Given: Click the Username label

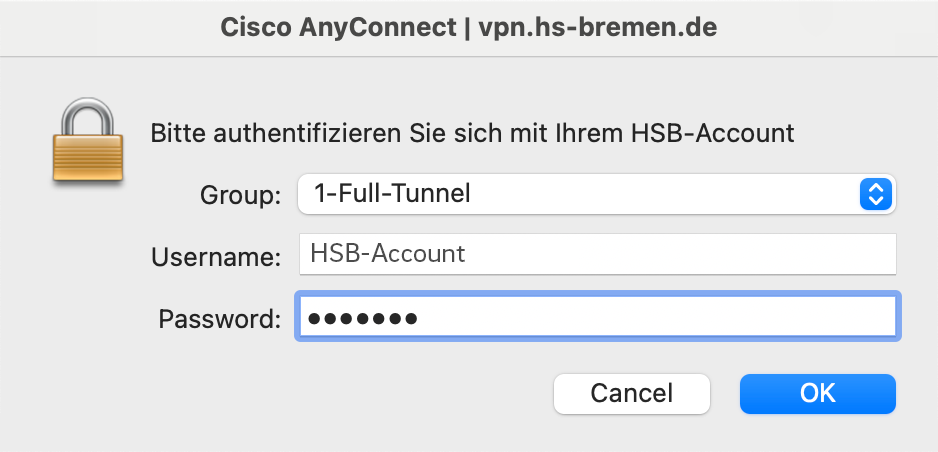Looking at the screenshot, I should pos(216,257).
